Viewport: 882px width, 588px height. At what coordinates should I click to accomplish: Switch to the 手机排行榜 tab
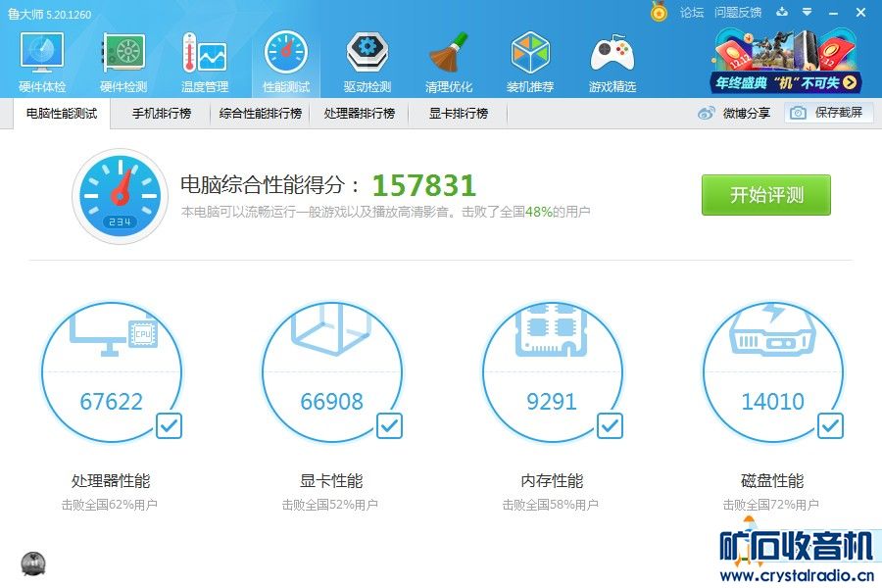tap(162, 113)
